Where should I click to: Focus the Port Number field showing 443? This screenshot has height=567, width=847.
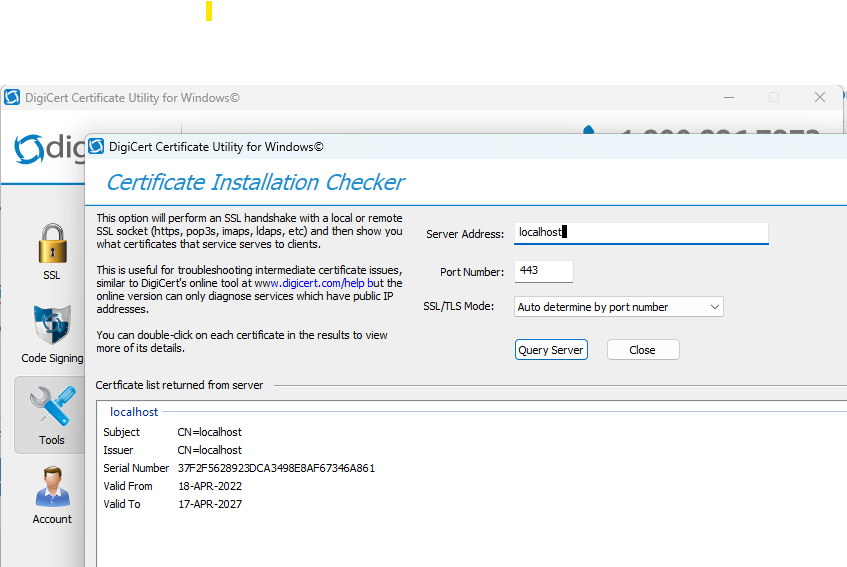point(543,271)
